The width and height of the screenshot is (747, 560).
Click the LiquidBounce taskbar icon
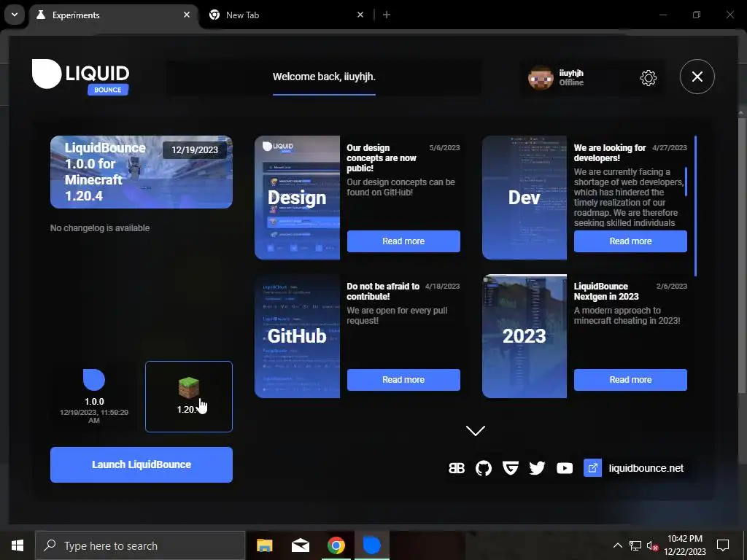pos(371,545)
